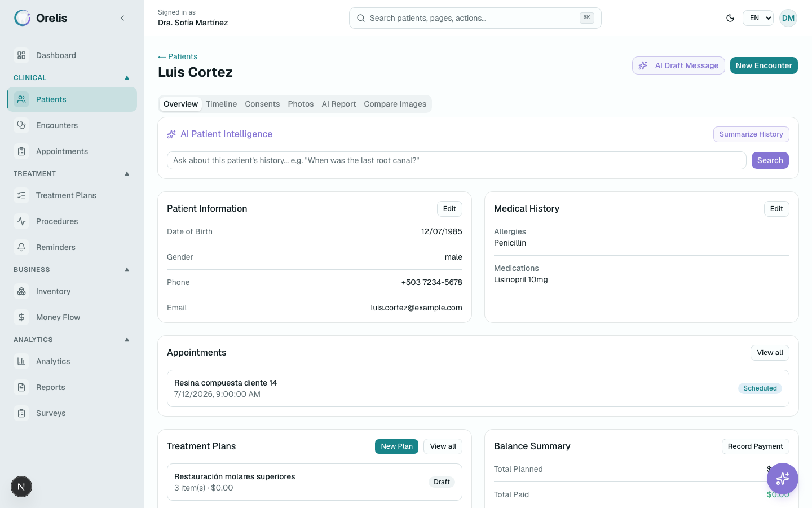
Task: Click Record Payment
Action: point(755,446)
